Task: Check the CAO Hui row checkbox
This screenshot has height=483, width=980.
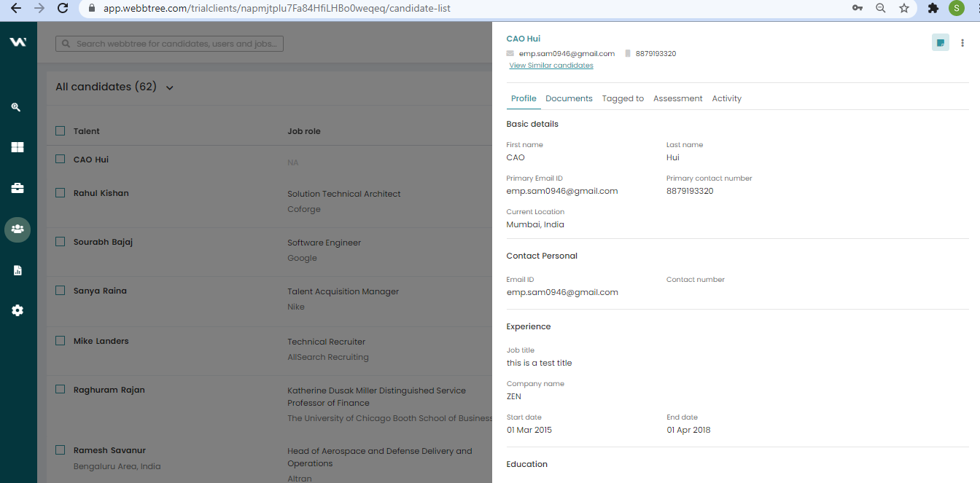Action: [61, 159]
